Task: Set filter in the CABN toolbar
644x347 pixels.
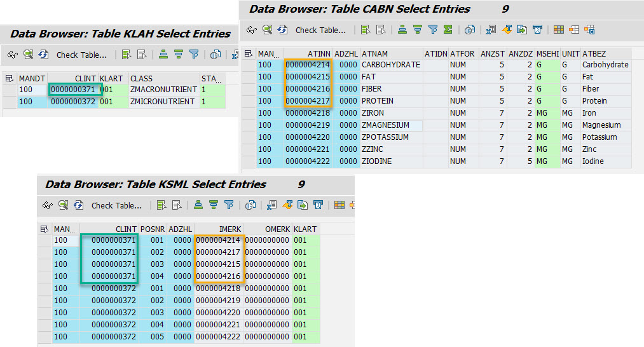Action: 433,30
